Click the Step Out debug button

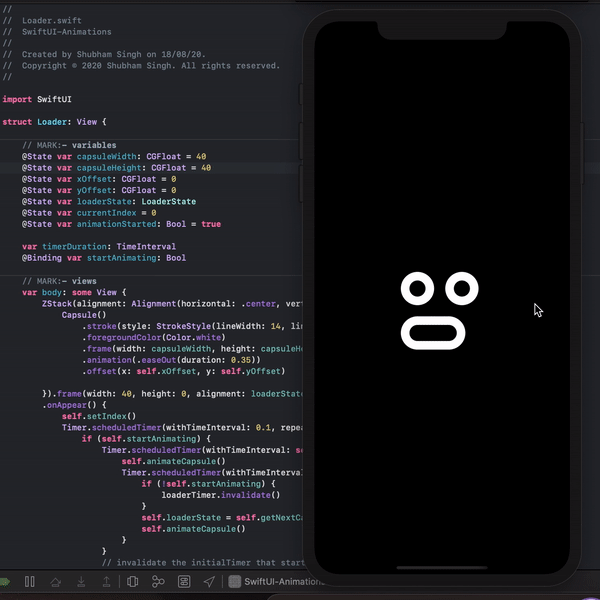(106, 582)
